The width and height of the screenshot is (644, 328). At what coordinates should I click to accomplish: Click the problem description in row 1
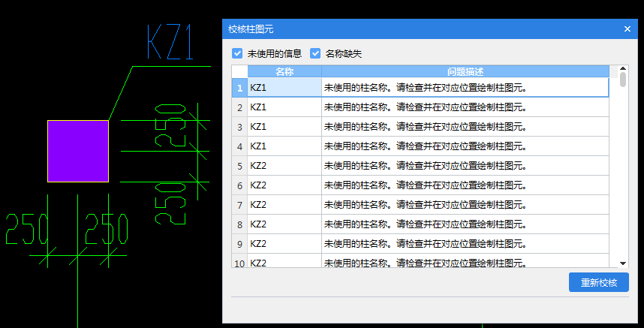coord(465,87)
